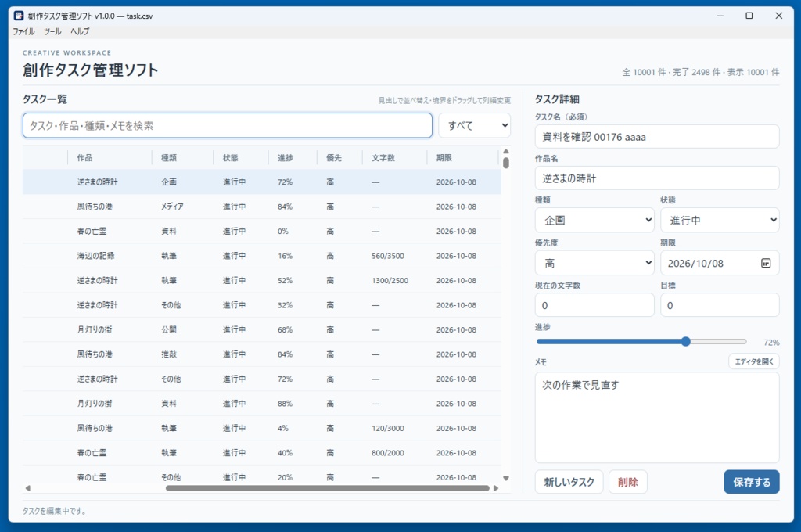Click the 削除 button
This screenshot has width=801, height=532.
pyautogui.click(x=628, y=482)
